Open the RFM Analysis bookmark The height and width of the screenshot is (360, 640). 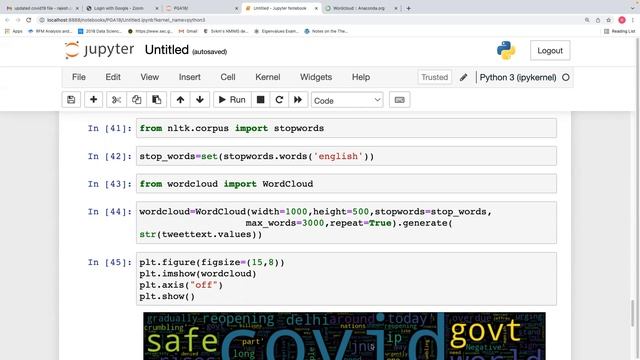[x=49, y=31]
